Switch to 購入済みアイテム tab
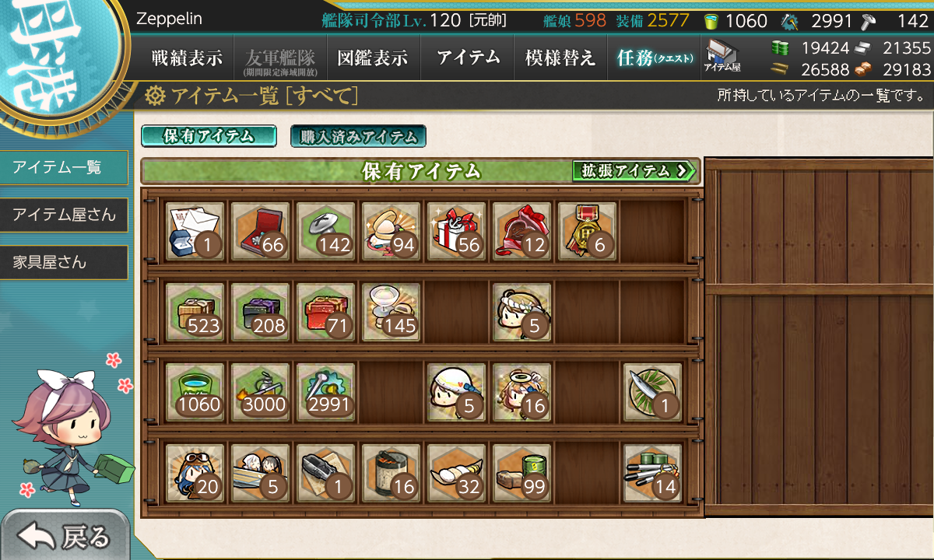The height and width of the screenshot is (560, 934). click(358, 136)
